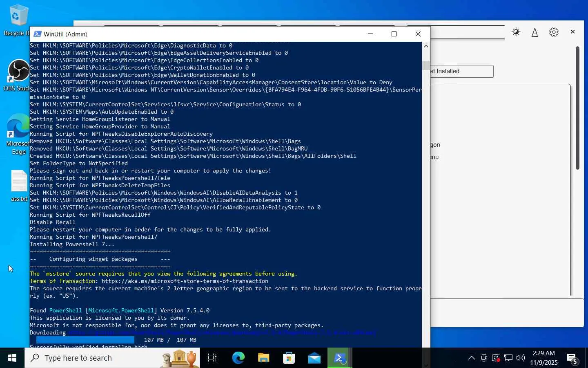This screenshot has width=588, height=368.
Task: Click the WinUtil window vertical scrollbar
Action: coord(577,108)
